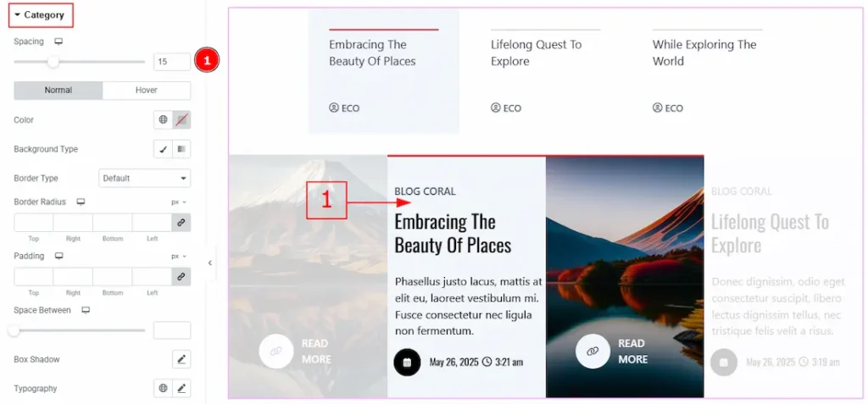Viewport: 868px width, 404px height.
Task: Open the Color picker swatch
Action: [181, 120]
